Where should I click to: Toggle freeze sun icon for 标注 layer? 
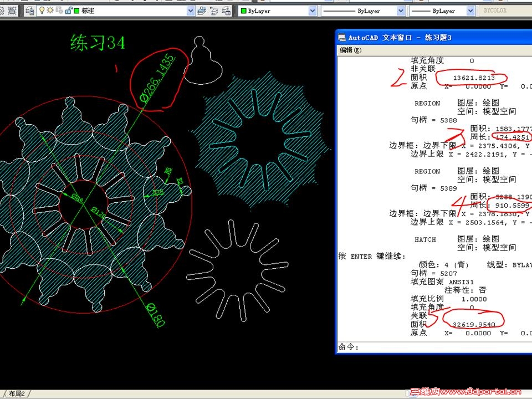point(50,11)
